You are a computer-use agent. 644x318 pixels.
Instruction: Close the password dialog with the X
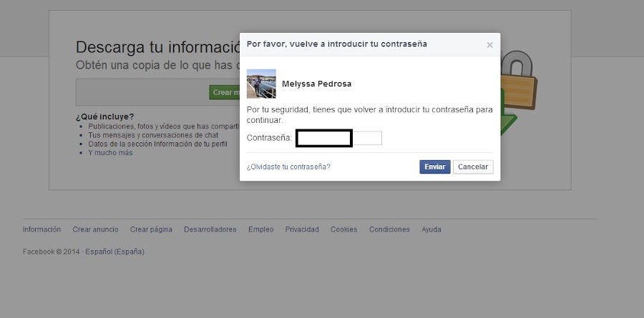489,45
